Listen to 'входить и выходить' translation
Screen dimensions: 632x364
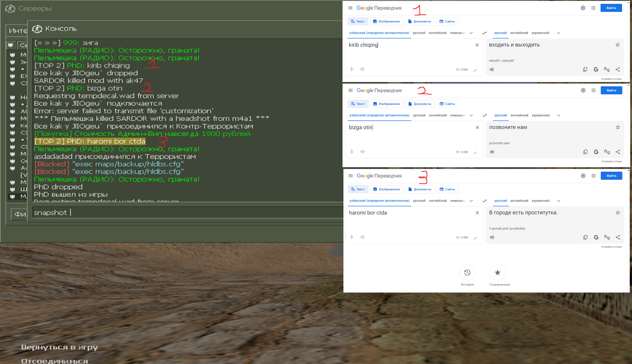[x=492, y=69]
